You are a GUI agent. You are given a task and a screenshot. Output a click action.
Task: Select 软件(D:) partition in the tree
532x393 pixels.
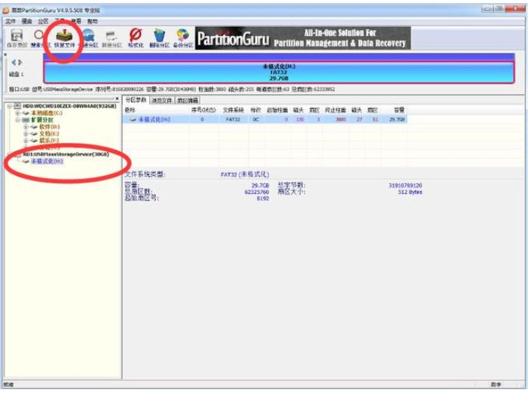click(49, 127)
